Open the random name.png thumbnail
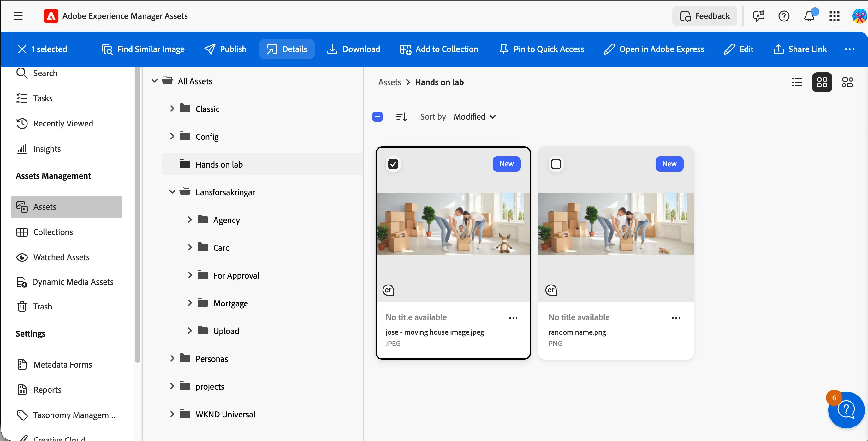The height and width of the screenshot is (441, 868). [615, 224]
